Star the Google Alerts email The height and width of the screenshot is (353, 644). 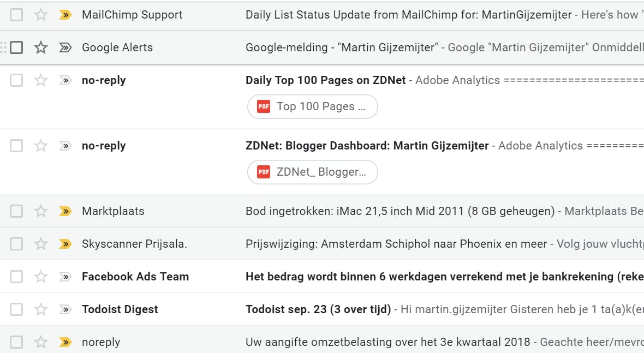click(x=40, y=47)
